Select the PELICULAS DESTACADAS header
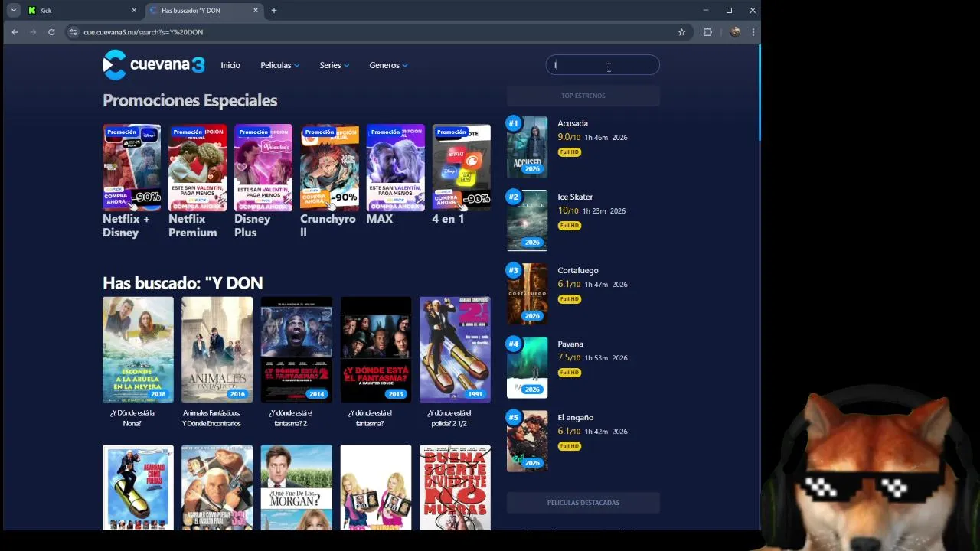Screen dimensions: 980x551 pos(583,503)
